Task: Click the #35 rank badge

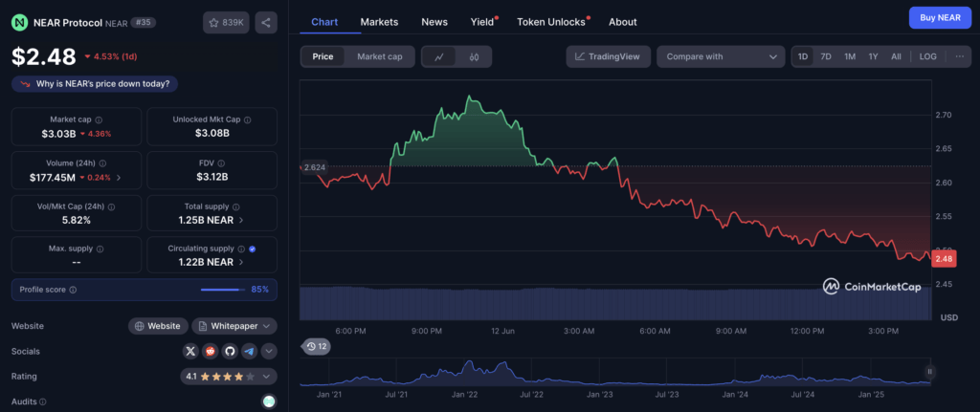Action: click(144, 23)
